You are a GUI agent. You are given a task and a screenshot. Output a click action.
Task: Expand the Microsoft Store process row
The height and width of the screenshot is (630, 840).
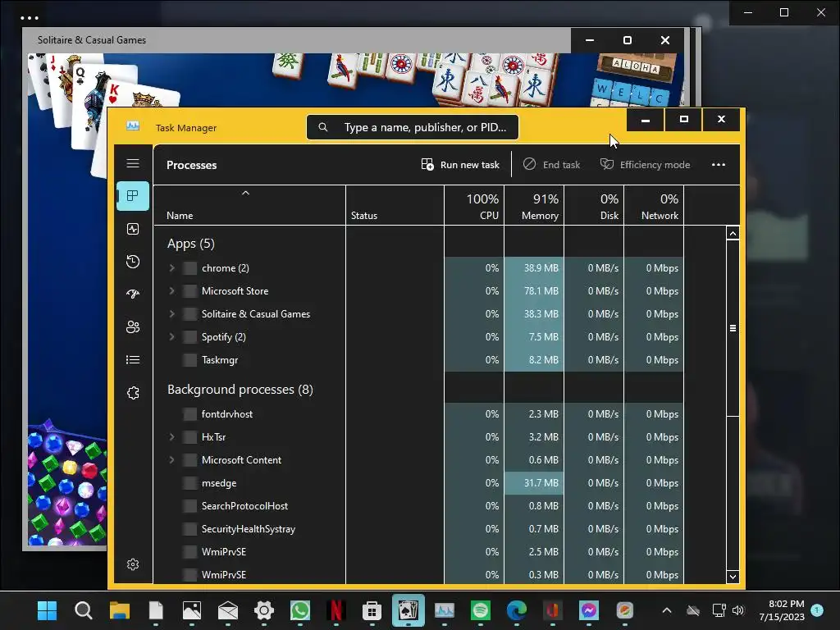(x=172, y=291)
